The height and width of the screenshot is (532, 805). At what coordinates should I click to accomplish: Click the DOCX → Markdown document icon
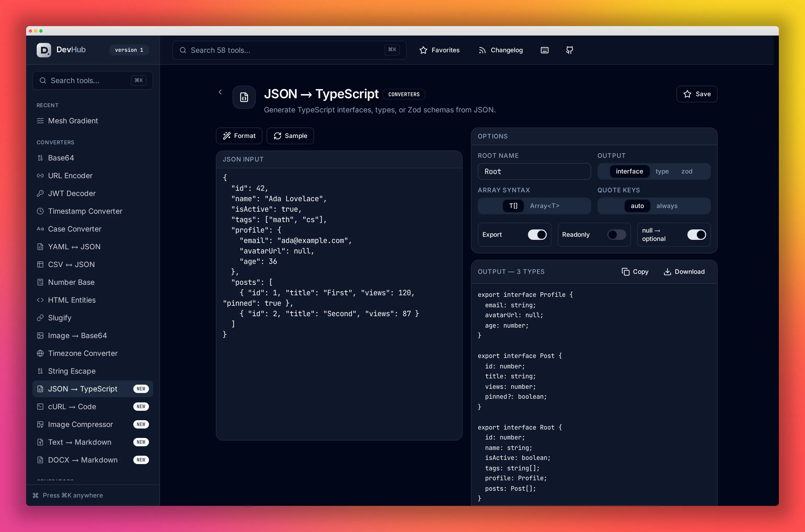coord(40,460)
